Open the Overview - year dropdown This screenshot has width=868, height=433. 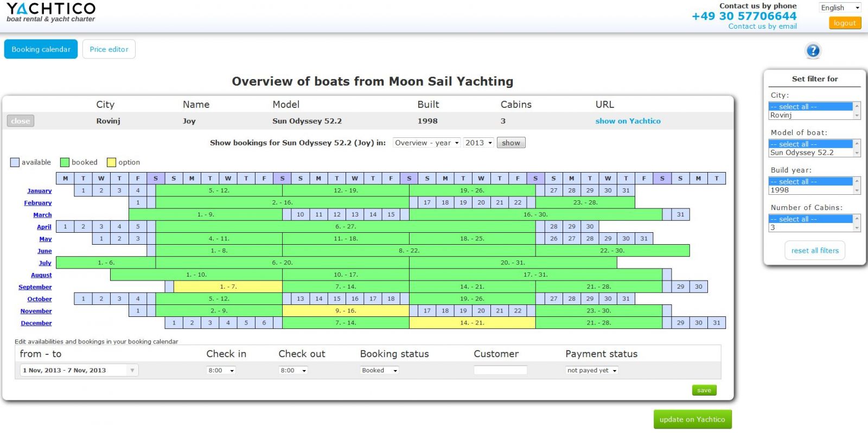tap(426, 143)
